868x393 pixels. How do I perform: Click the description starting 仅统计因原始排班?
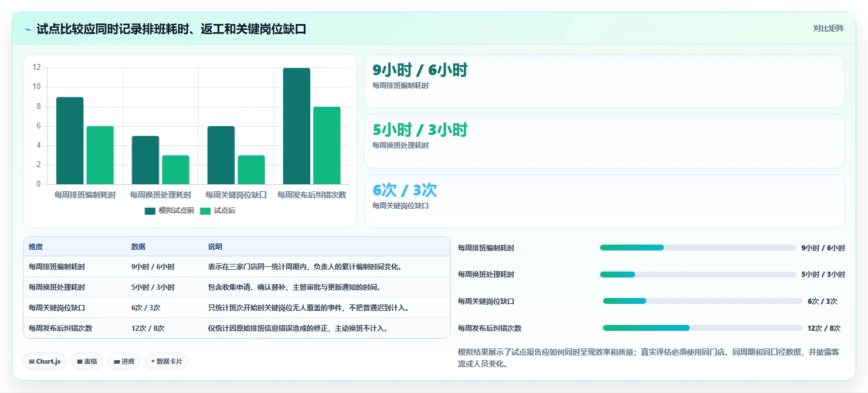tap(298, 328)
